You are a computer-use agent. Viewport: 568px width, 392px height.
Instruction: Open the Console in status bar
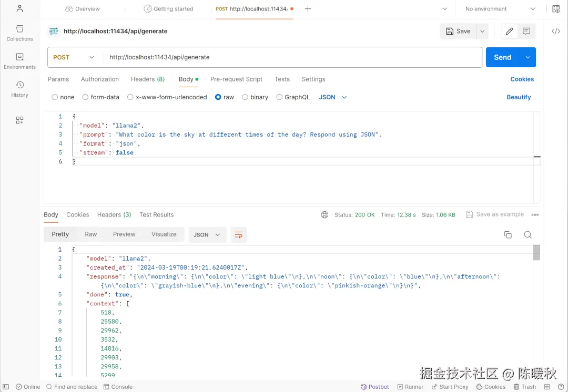(118, 387)
